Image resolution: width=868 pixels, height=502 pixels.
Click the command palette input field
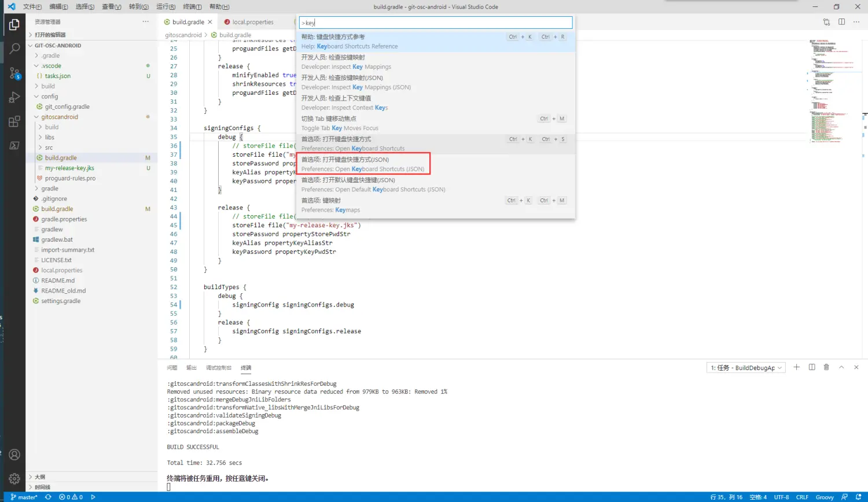tap(436, 23)
